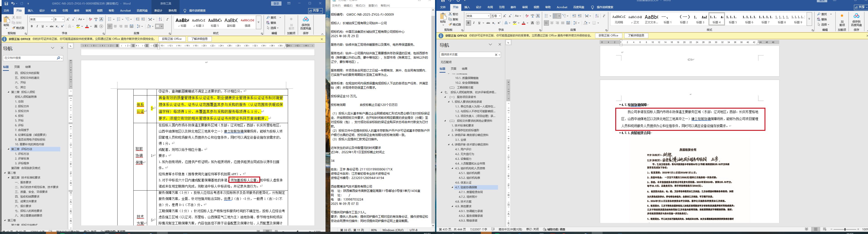Sort text in left Word ribbon
The width and height of the screenshot is (868, 234).
(x=160, y=19)
